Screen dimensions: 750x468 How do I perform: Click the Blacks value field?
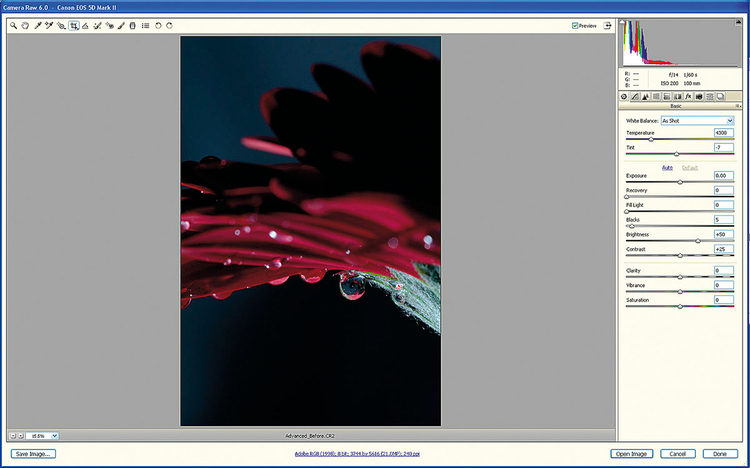(724, 220)
